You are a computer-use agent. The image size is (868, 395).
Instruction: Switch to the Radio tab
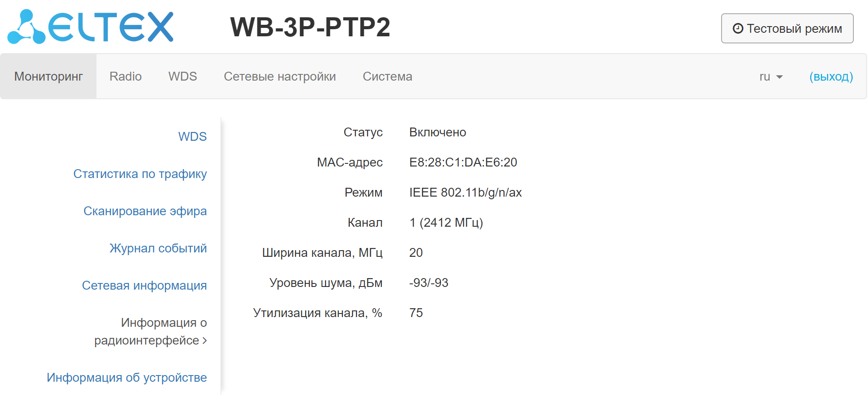[126, 77]
